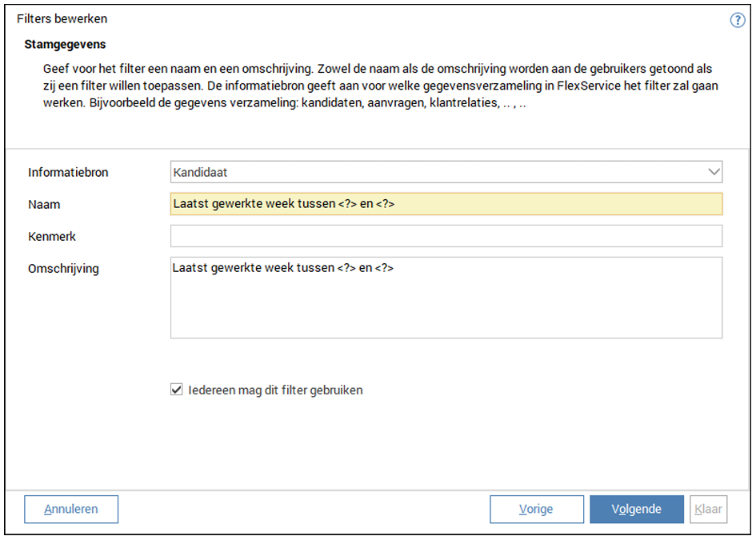Viewport: 756px width, 540px height.
Task: Go back with the Vorige button
Action: [536, 510]
